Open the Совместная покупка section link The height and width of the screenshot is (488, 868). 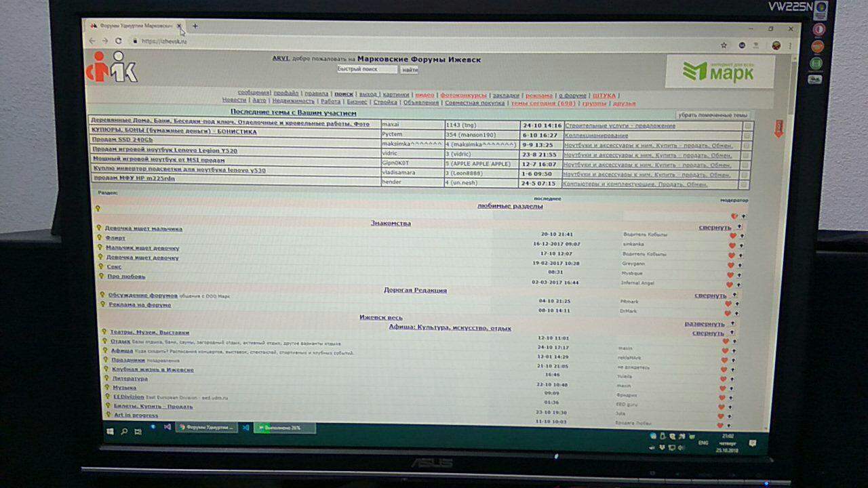point(474,103)
